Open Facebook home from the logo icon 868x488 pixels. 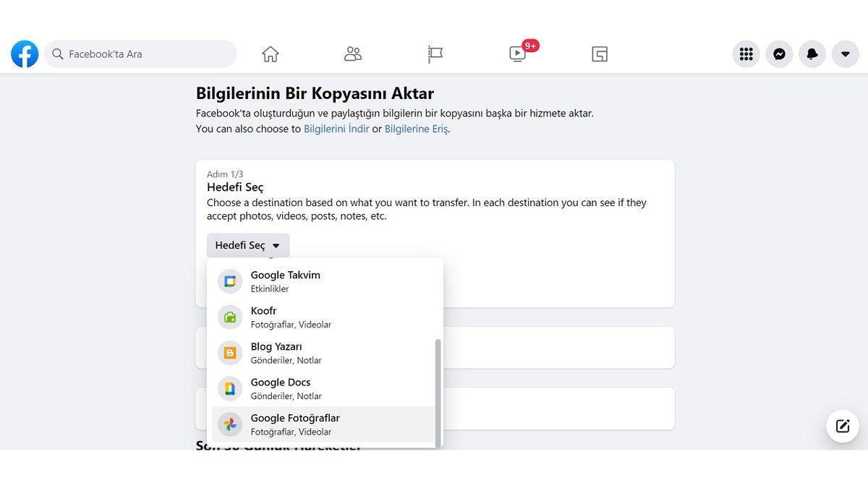[x=25, y=53]
